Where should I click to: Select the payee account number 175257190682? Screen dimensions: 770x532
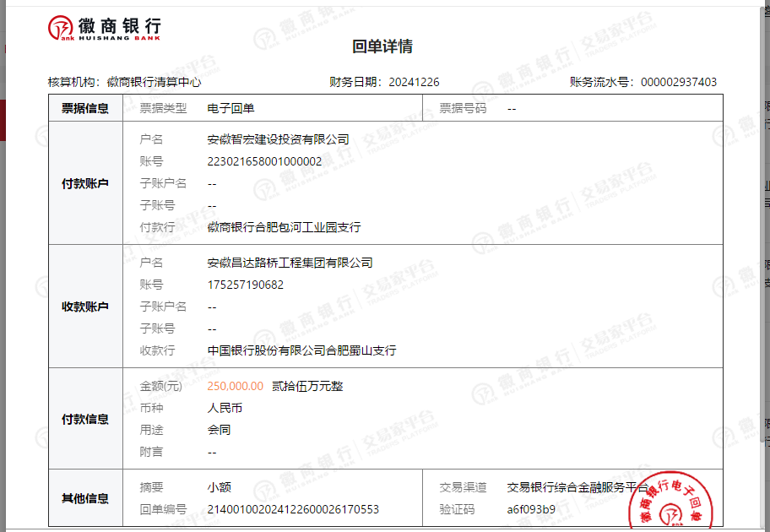246,285
